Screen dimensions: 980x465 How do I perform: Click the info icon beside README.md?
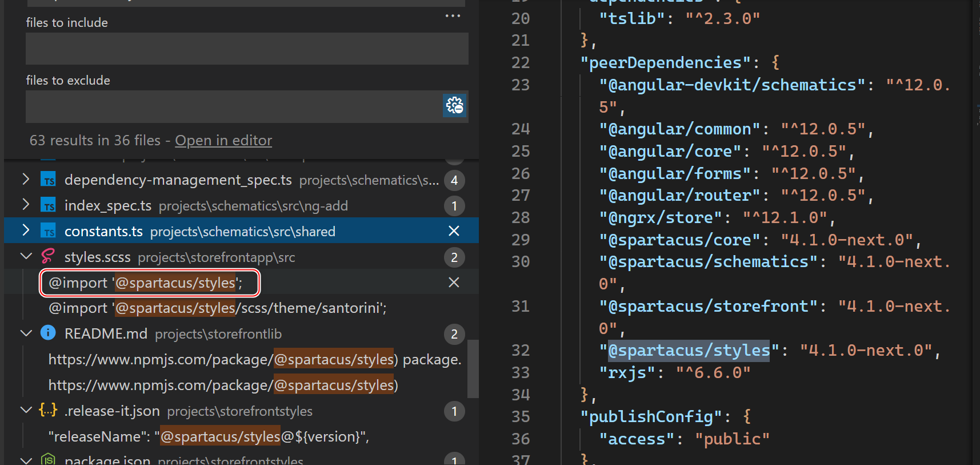(48, 333)
